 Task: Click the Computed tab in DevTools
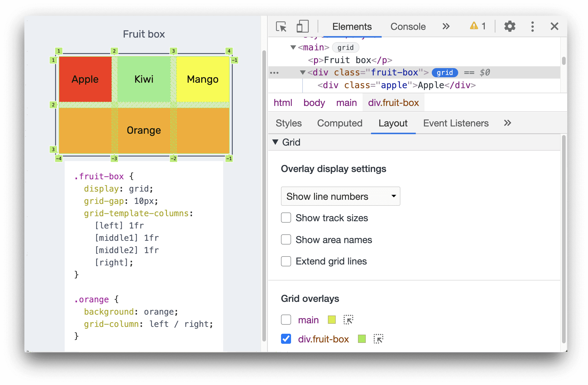339,123
